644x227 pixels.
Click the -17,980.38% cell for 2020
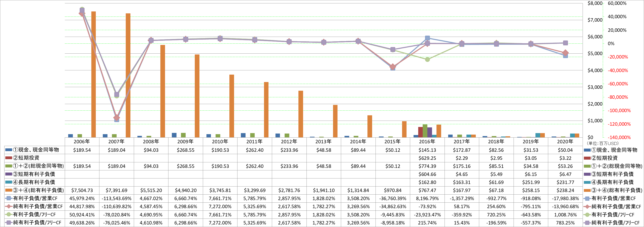coord(565,199)
